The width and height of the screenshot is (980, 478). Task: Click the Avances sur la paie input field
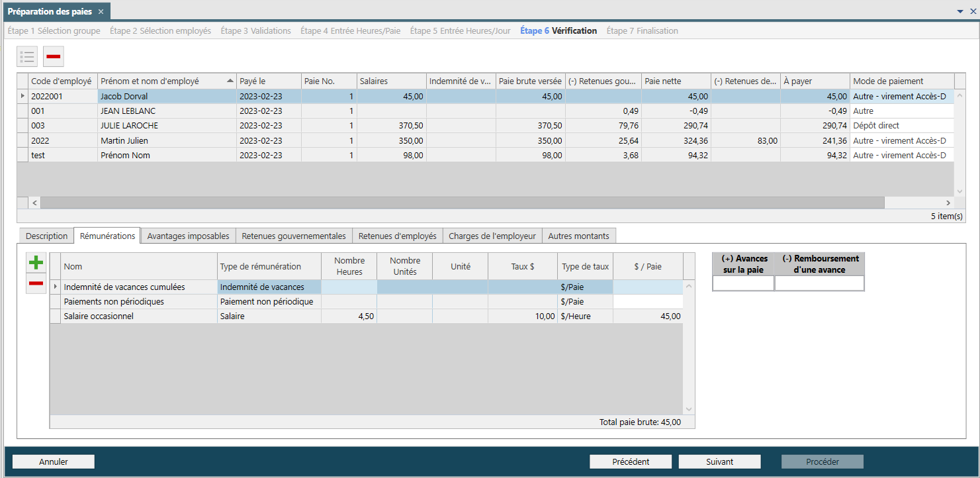[x=743, y=283]
